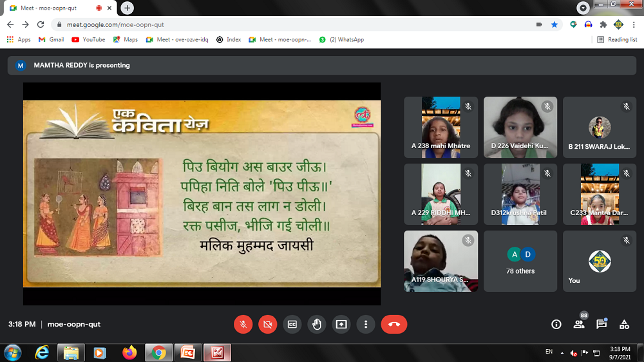The height and width of the screenshot is (362, 644).
Task: Toggle closed captions on
Action: click(292, 325)
